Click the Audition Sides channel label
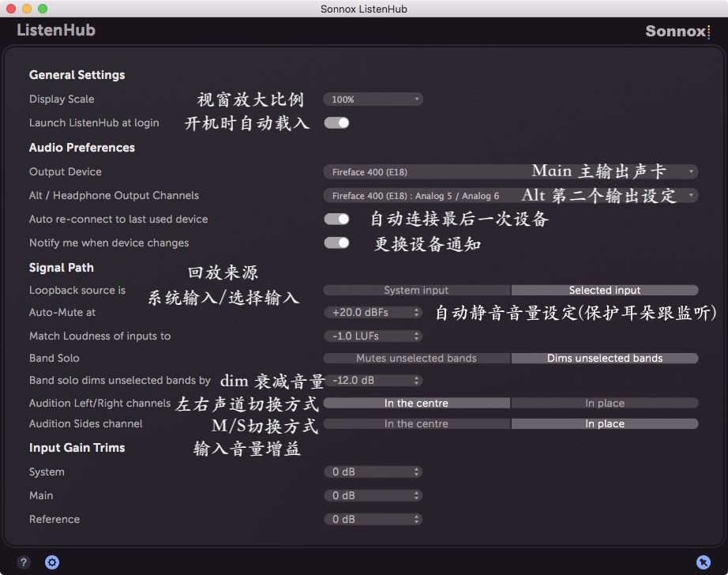The image size is (728, 575). tap(86, 423)
